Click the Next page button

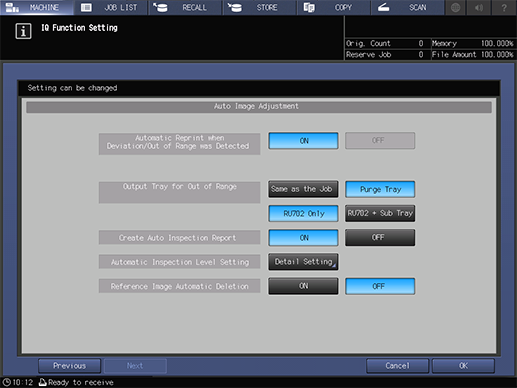tap(135, 366)
